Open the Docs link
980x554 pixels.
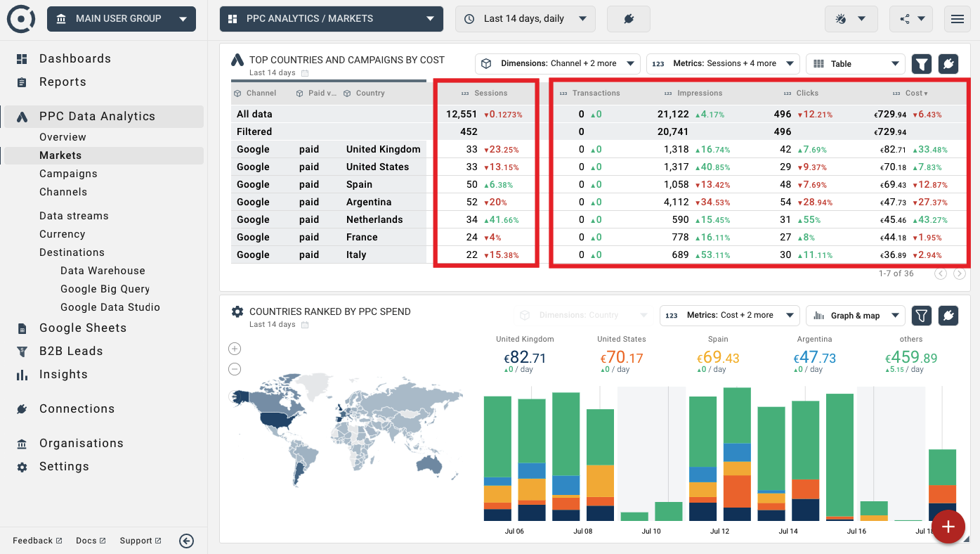click(x=91, y=541)
